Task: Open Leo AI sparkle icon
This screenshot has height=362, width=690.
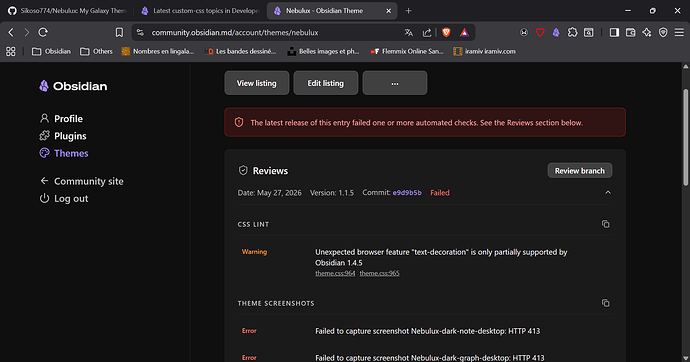Action: (647, 32)
